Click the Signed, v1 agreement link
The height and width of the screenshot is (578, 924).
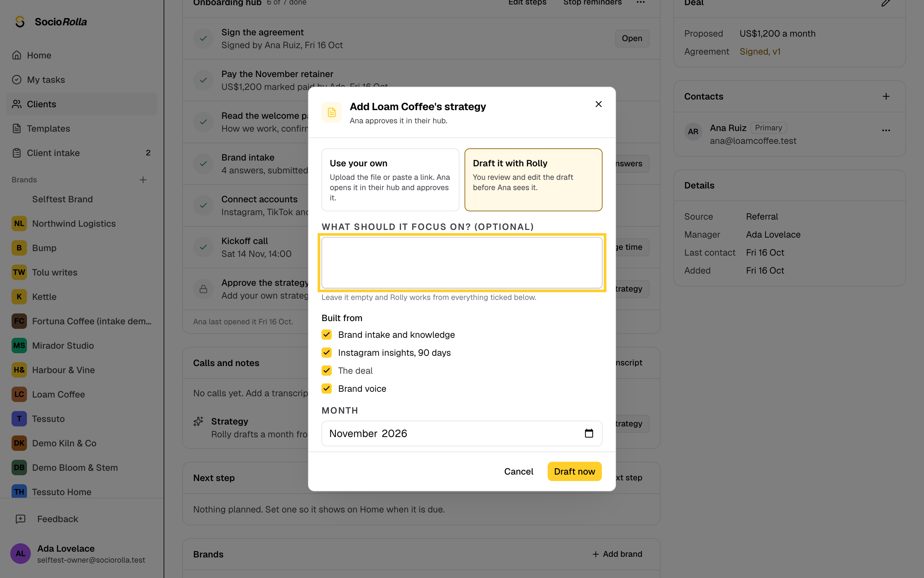(x=760, y=51)
